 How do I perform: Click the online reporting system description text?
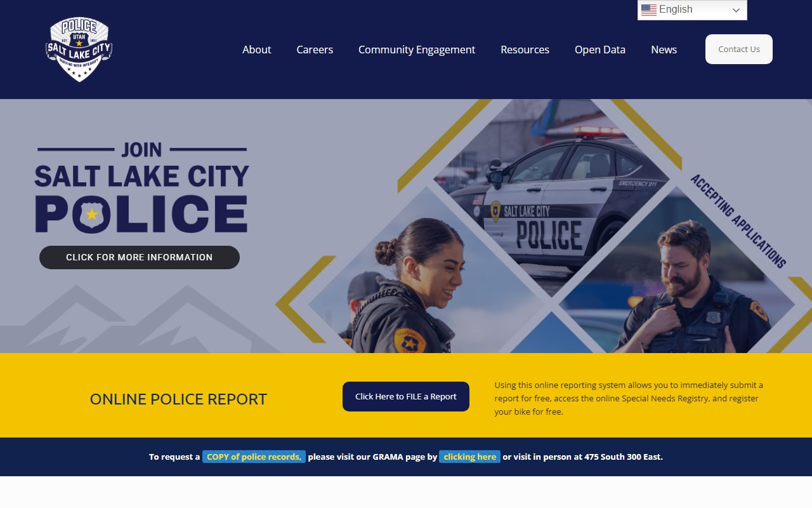pyautogui.click(x=629, y=398)
